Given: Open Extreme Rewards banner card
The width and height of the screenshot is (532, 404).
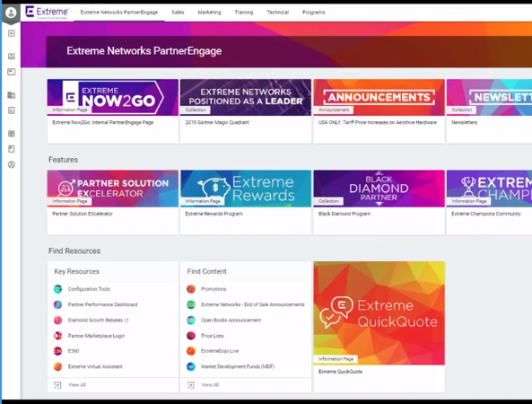Looking at the screenshot, I should pyautogui.click(x=246, y=189).
